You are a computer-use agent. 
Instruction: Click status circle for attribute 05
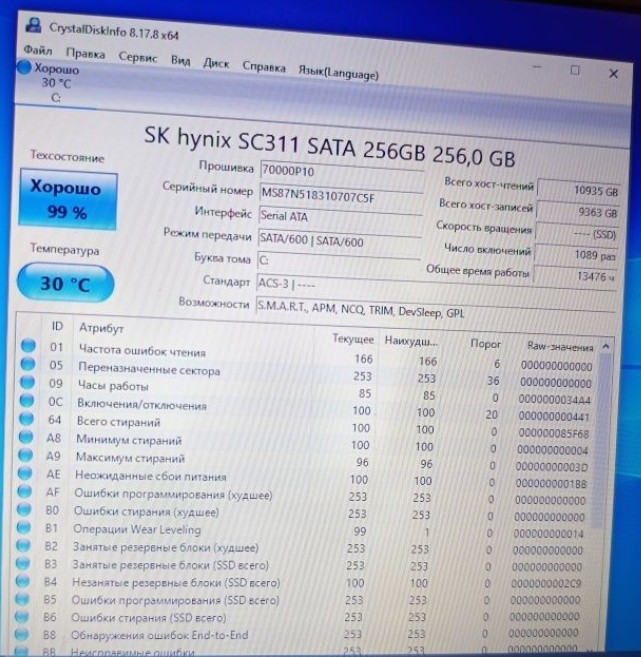[28, 363]
